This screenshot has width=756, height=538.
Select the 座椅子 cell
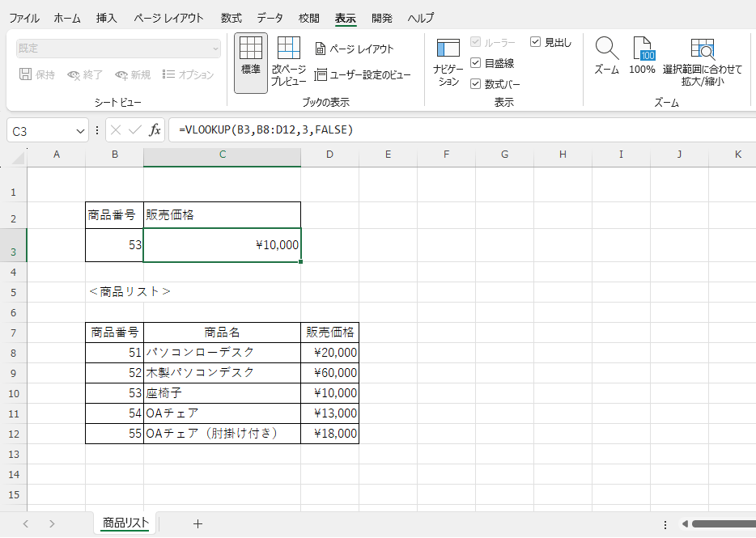(223, 393)
